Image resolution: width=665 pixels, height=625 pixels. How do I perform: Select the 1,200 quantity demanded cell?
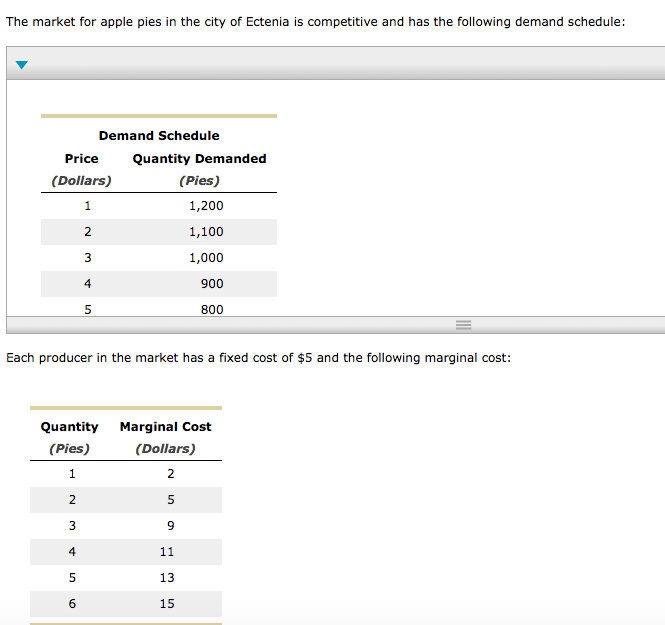click(206, 205)
